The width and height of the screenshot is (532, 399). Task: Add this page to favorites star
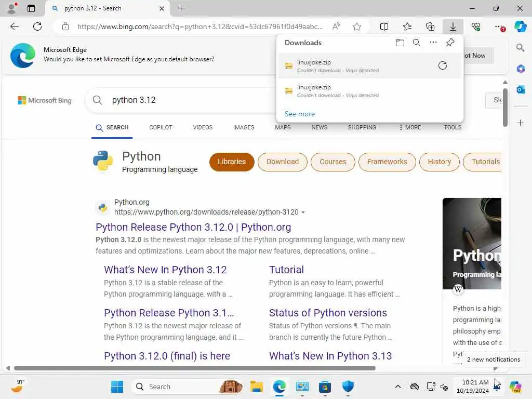pos(356,26)
